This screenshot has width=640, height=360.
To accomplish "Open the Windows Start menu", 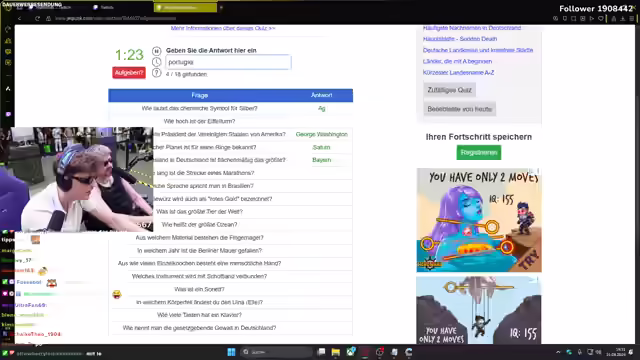I will [231, 352].
